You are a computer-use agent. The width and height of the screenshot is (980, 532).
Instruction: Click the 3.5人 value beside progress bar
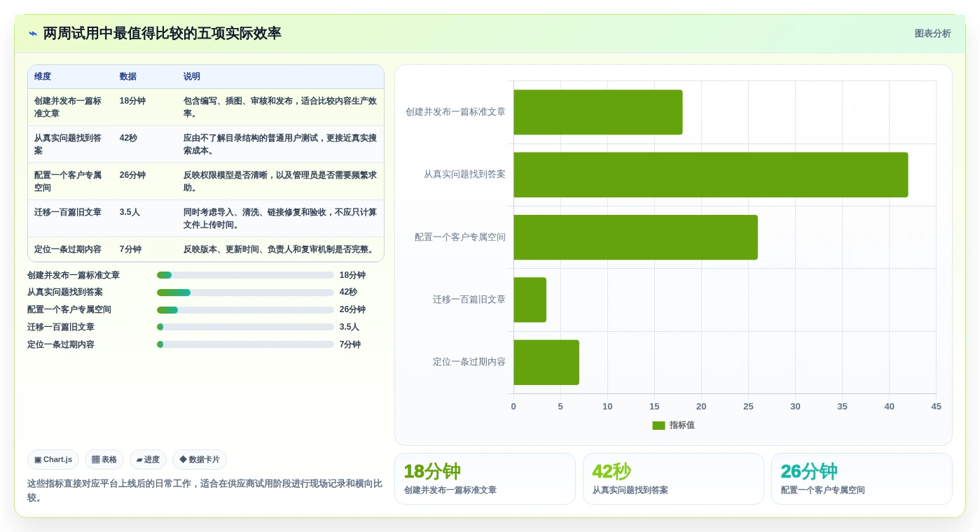click(350, 327)
